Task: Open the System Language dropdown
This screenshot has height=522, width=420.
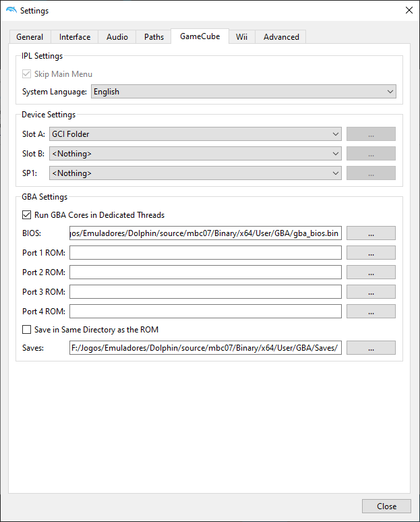Action: pos(243,92)
